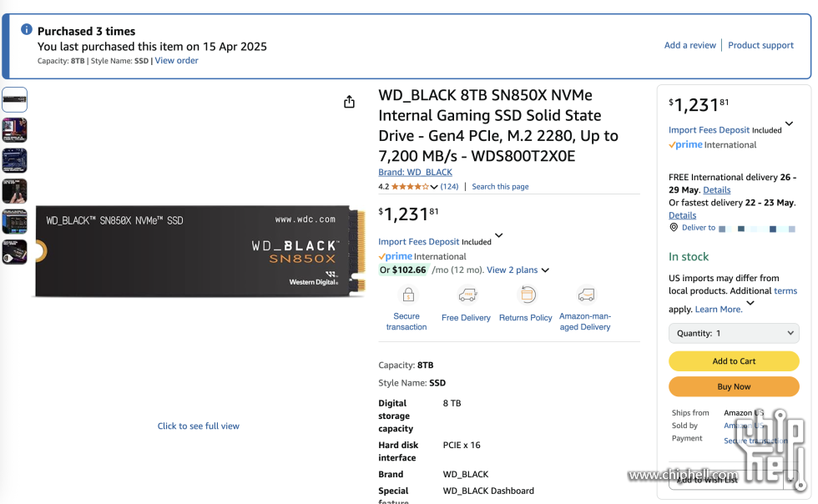Expand the chevron after the Learn More text
The image size is (818, 504).
coord(750,303)
